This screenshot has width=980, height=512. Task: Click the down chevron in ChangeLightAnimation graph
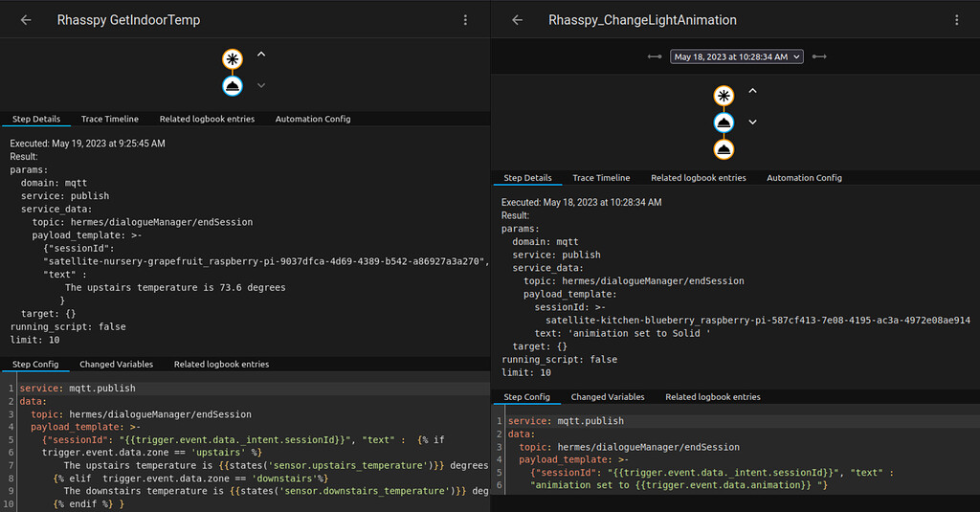752,122
